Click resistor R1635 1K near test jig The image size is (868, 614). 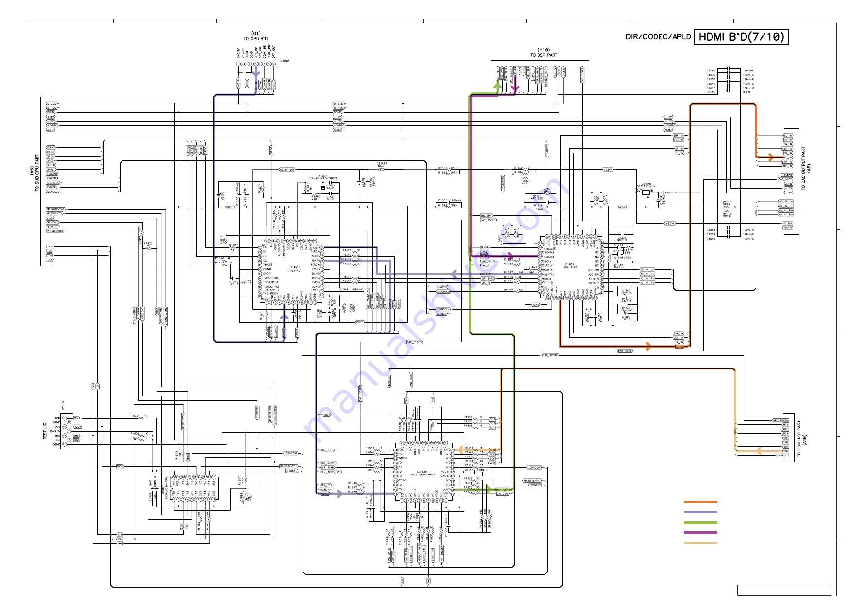coord(139,417)
